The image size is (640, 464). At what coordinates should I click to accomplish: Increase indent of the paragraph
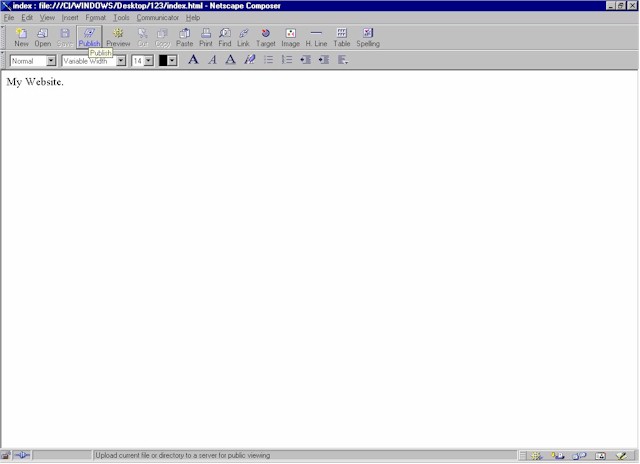pos(324,60)
